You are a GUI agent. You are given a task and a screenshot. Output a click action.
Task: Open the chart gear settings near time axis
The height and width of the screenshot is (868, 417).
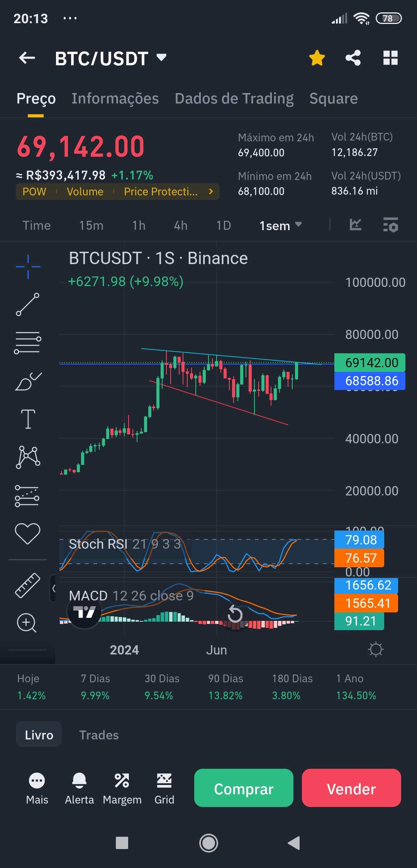[376, 649]
